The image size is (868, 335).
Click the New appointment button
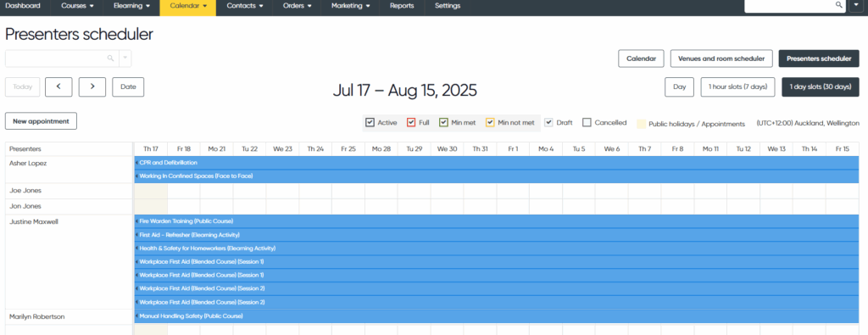tap(41, 120)
